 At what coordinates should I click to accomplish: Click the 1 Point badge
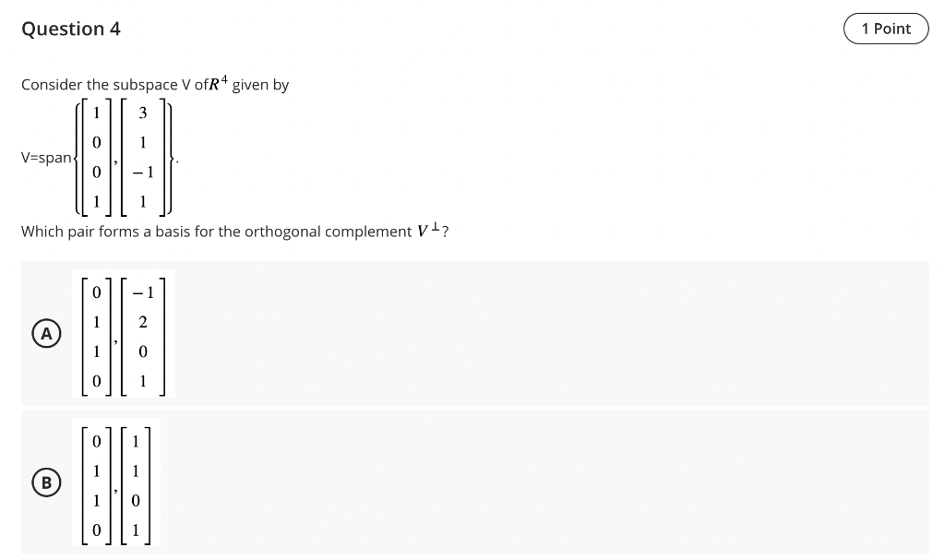pos(885,29)
